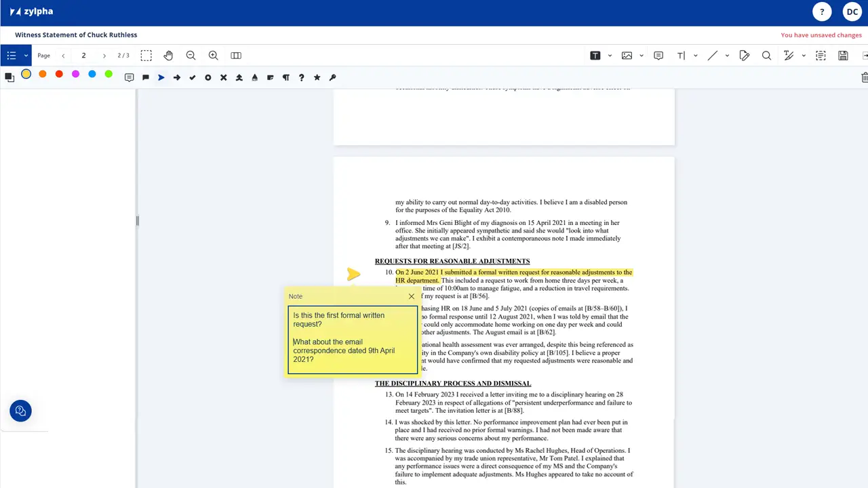Open the help question mark button
The image size is (868, 488).
pos(822,12)
